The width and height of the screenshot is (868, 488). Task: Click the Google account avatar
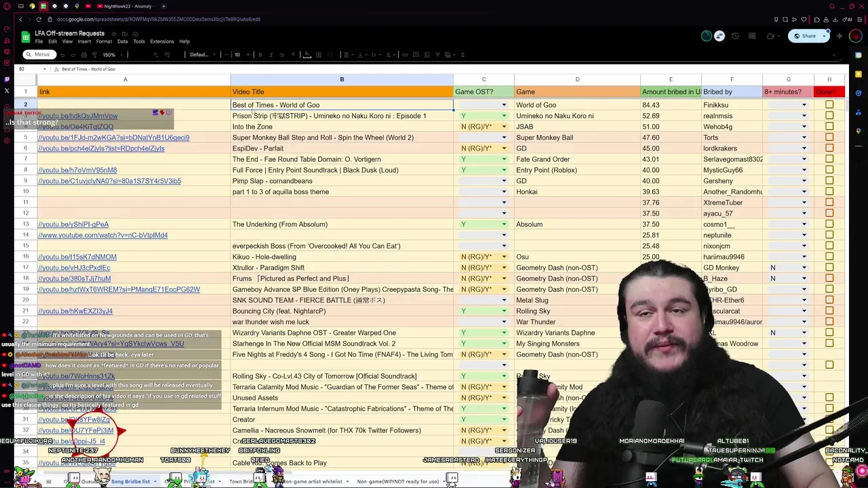tap(856, 36)
